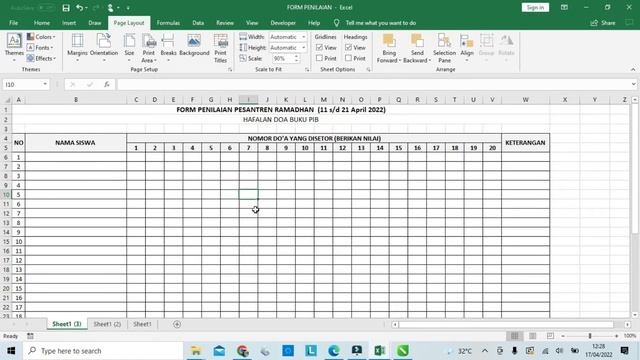
Task: Save the workbook from Quick Access Toolbar
Action: tap(66, 8)
